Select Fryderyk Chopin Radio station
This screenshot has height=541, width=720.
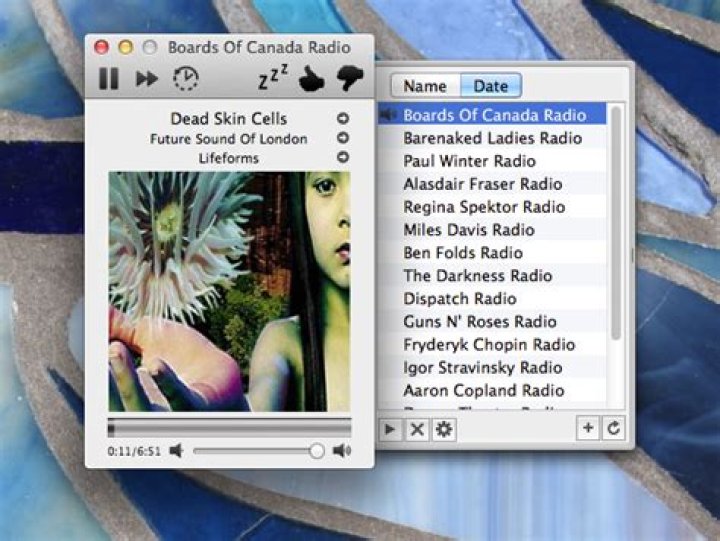pyautogui.click(x=492, y=344)
